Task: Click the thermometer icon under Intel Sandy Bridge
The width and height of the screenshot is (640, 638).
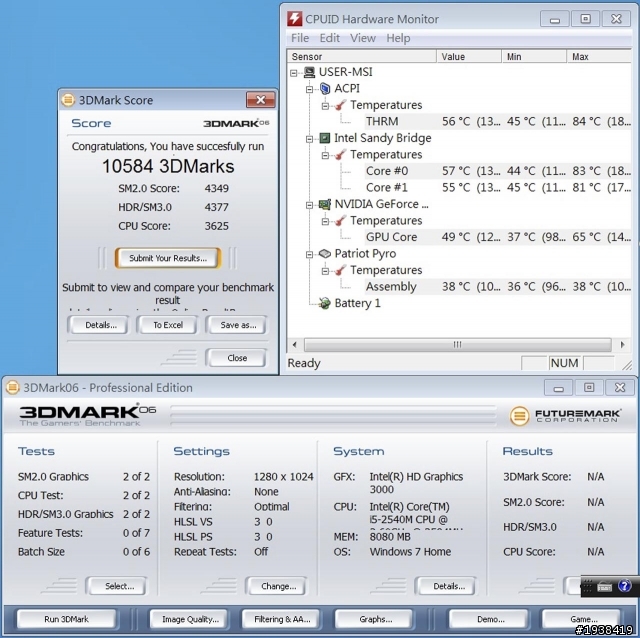Action: click(340, 155)
